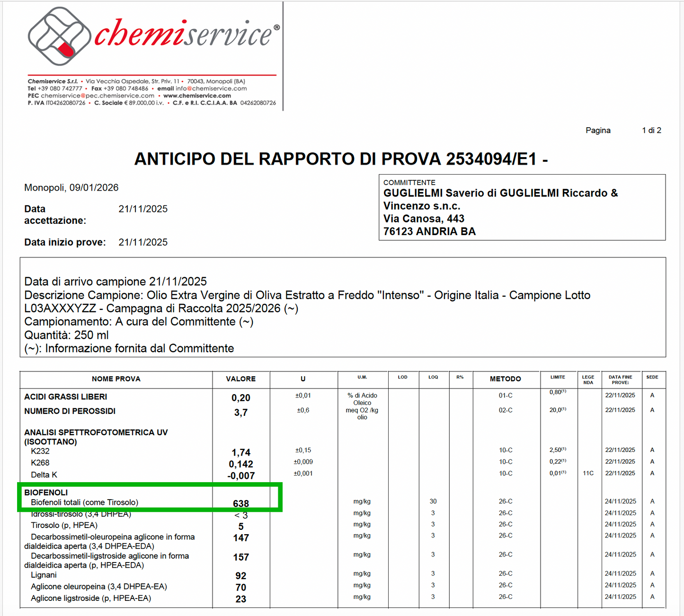Screen dimensions: 684x616
Task: Open the www.chemiservice.com website address
Action: pyautogui.click(x=197, y=96)
